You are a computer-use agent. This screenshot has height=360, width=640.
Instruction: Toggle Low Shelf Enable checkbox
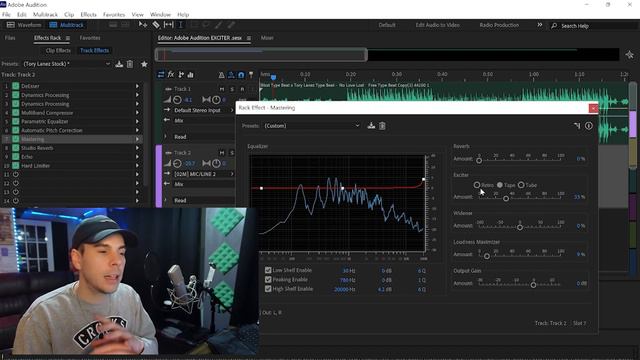[268, 270]
